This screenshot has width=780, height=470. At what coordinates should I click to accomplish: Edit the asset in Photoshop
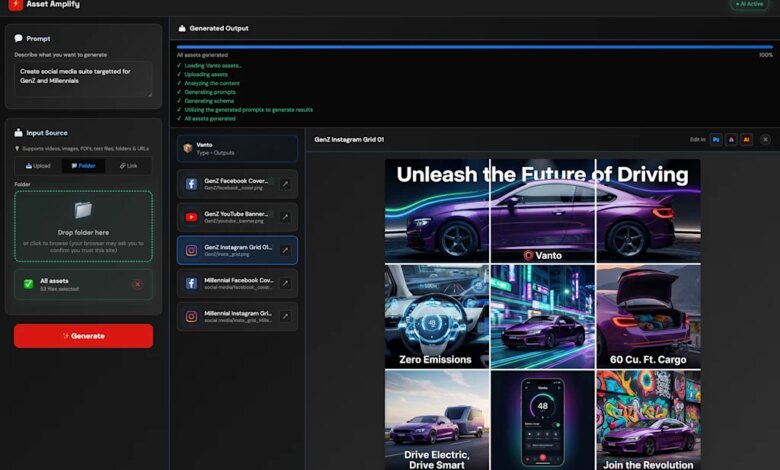(716, 140)
